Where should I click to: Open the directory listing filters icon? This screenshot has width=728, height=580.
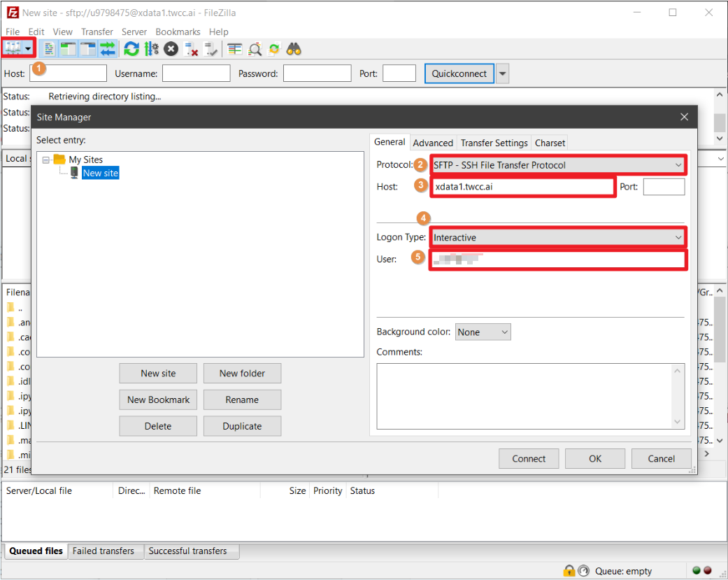(235, 49)
